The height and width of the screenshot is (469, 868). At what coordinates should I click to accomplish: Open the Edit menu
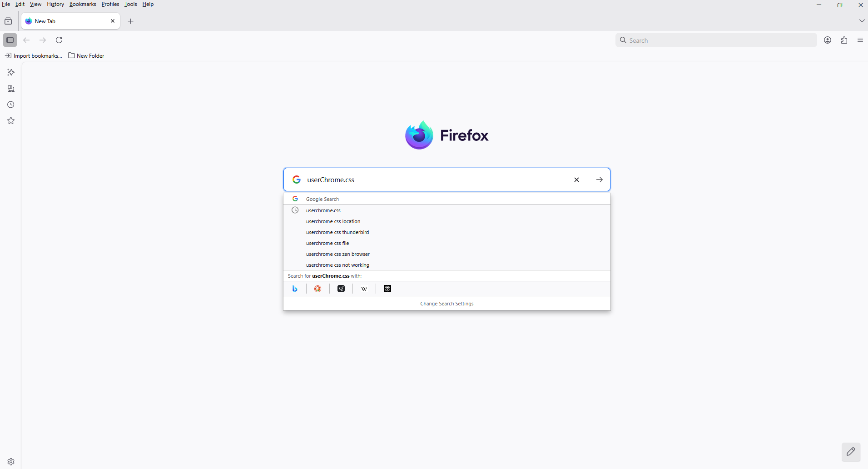pos(20,4)
